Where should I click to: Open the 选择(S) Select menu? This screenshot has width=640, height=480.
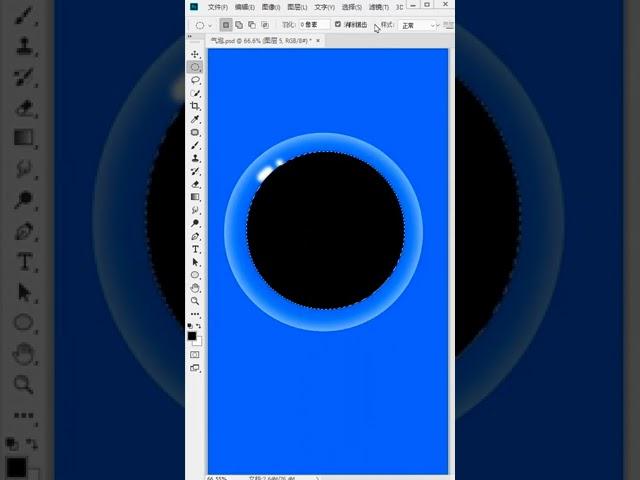click(x=351, y=7)
